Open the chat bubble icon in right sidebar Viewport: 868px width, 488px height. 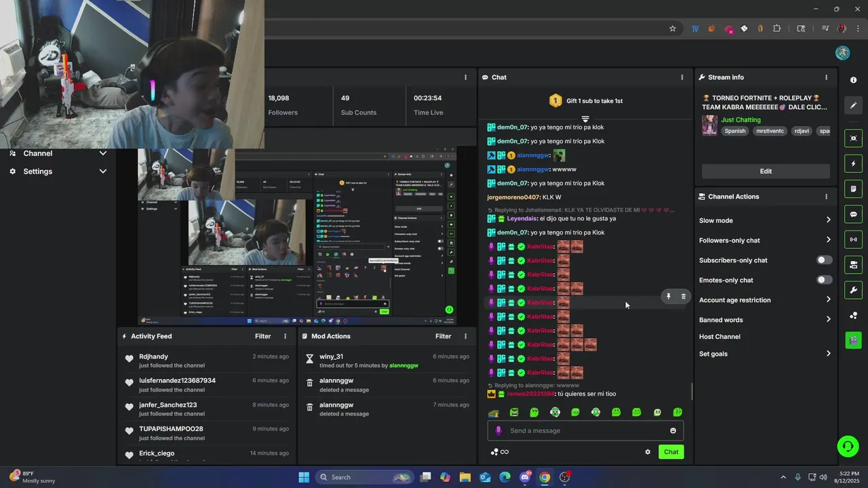[853, 214]
